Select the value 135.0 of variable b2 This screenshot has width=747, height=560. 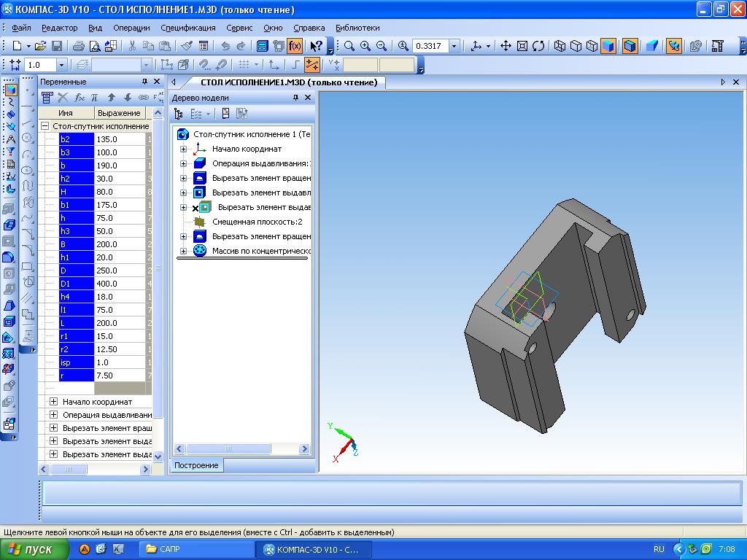[120, 139]
